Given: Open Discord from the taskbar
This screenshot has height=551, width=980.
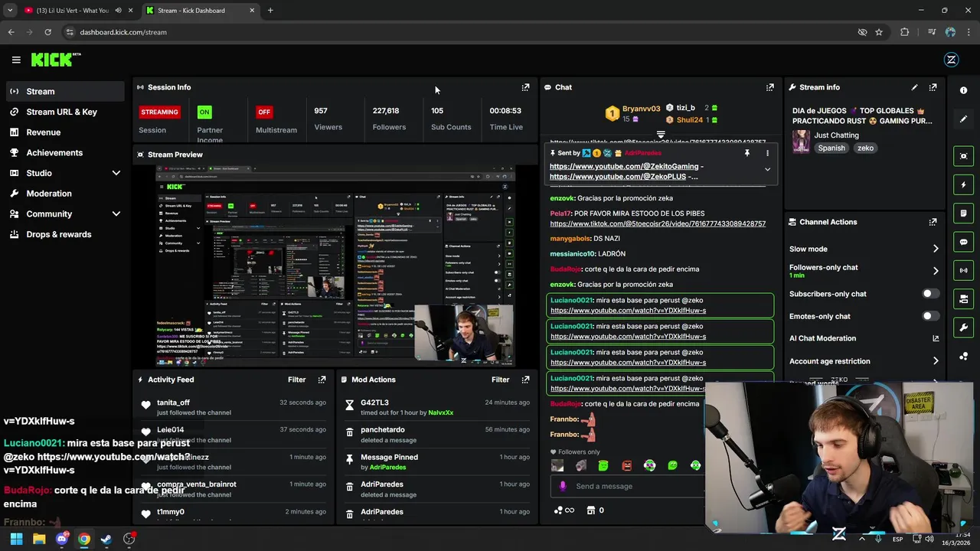Looking at the screenshot, I should (x=61, y=539).
